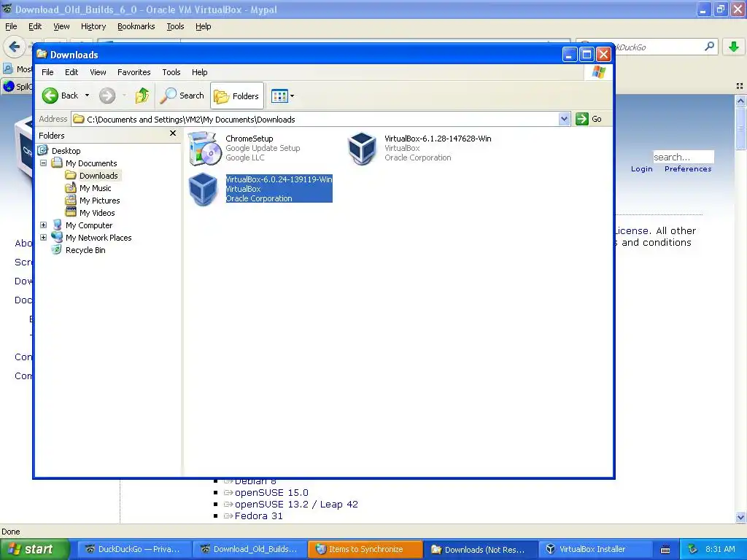The width and height of the screenshot is (747, 560).
Task: Open Mypal browser History menu
Action: (93, 27)
